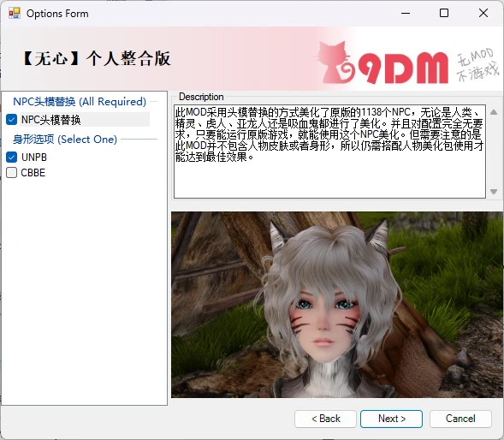504x440 pixels.
Task: Click the NPC头模替换 (All Required) group header
Action: [x=80, y=102]
